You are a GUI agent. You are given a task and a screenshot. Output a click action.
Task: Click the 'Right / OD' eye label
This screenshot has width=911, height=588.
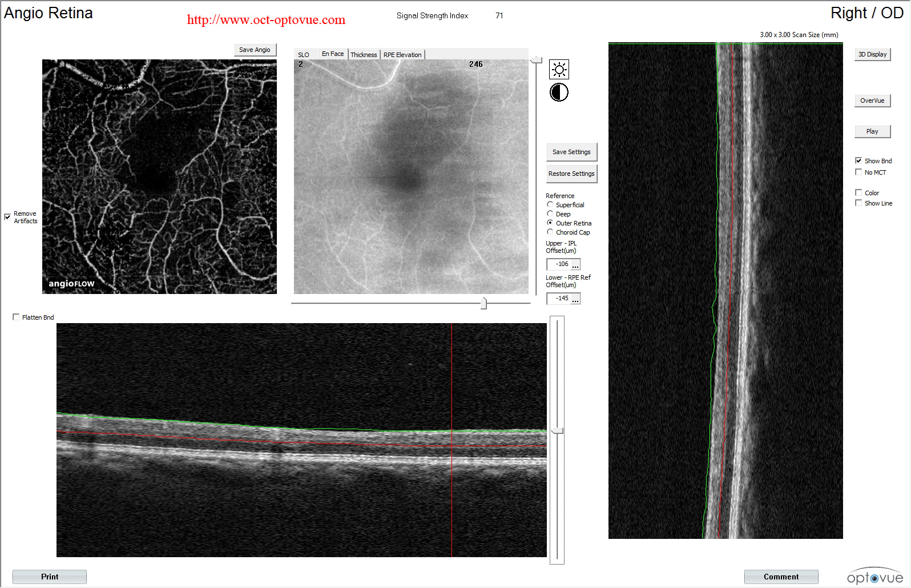click(866, 13)
